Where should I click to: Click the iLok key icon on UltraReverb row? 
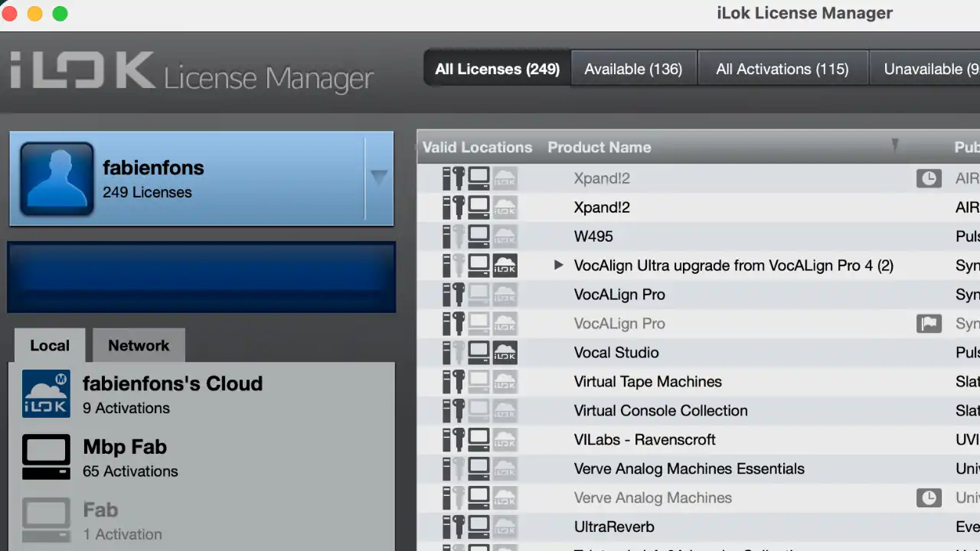point(459,527)
